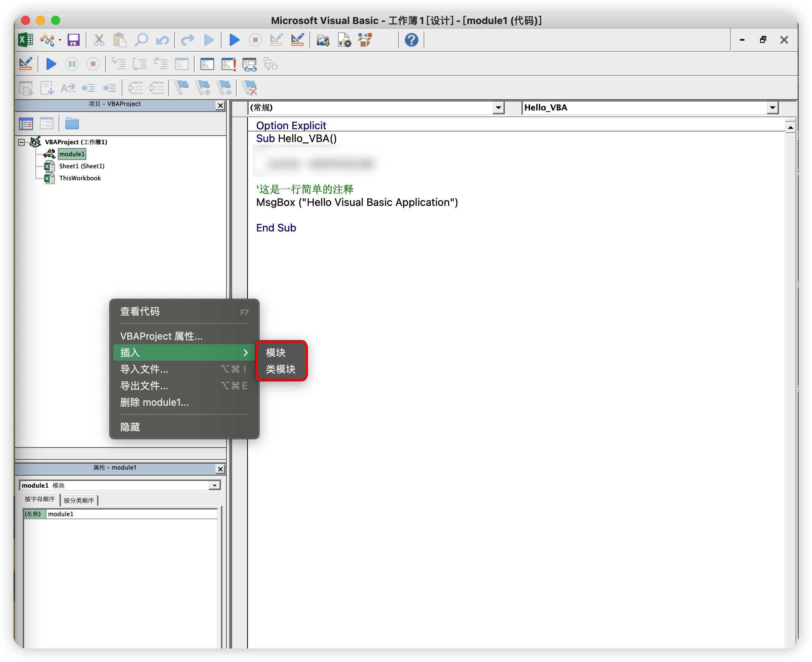Open Quick Watch using the glasses icon
Image resolution: width=812 pixels, height=662 pixels.
tap(250, 64)
